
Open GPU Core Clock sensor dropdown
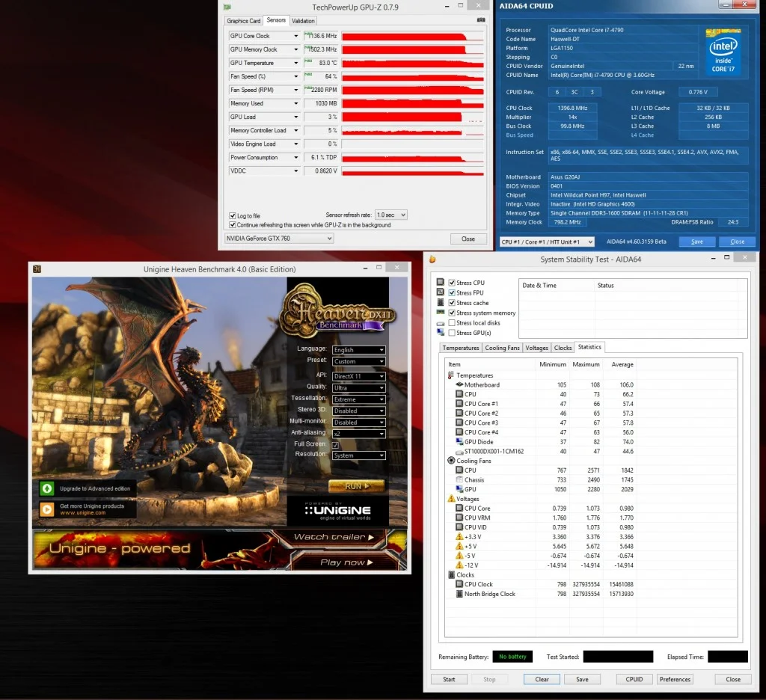pos(295,36)
